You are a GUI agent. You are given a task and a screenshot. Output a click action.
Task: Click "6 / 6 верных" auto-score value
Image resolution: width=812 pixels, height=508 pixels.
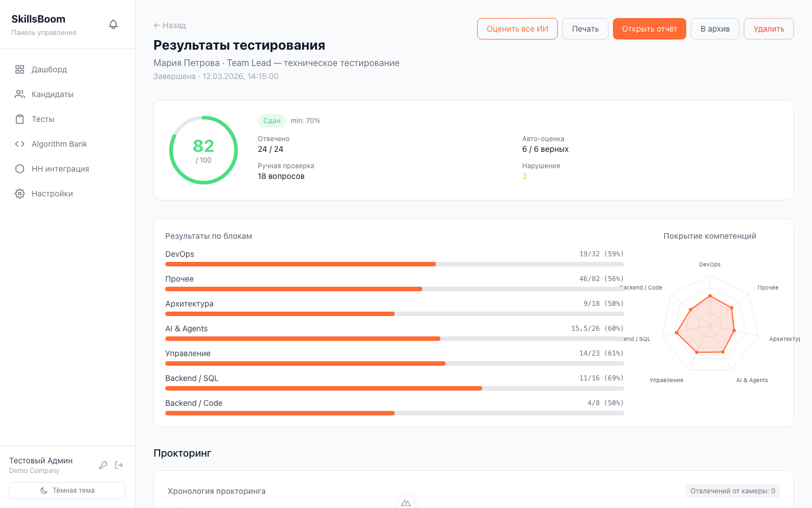pos(545,149)
